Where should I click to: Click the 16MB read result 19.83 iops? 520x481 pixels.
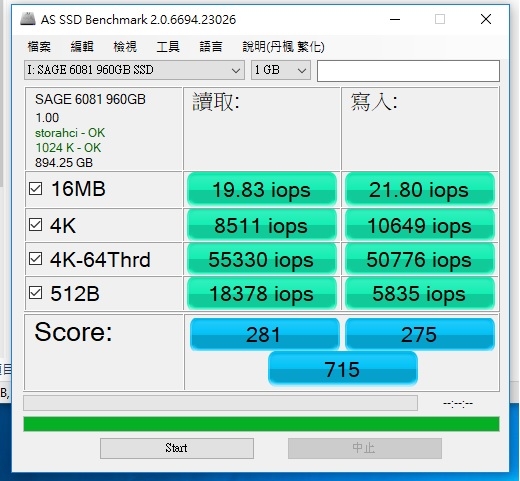tap(262, 189)
